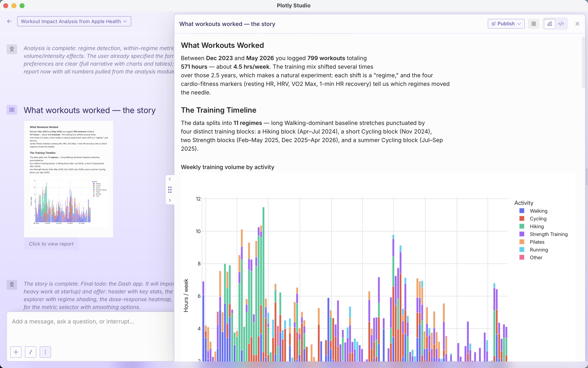Go back using the left arrow icon
588x368 pixels.
(x=9, y=21)
